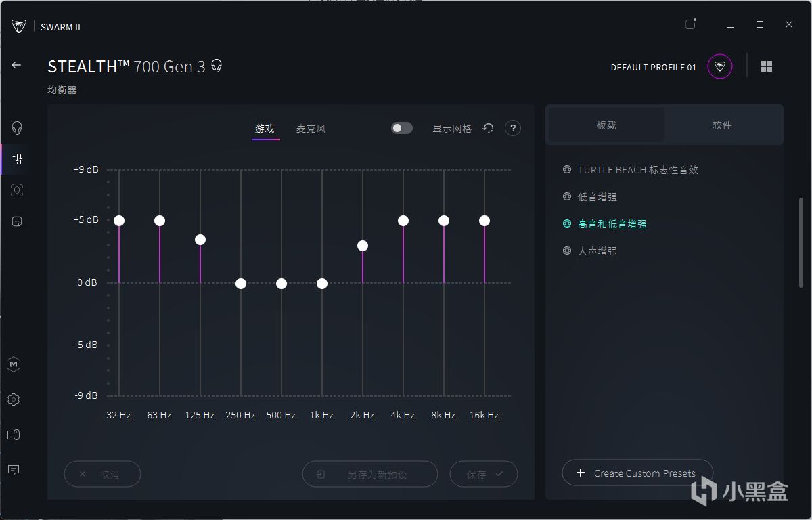Viewport: 812px width, 520px height.
Task: Click the 取消 button
Action: click(x=102, y=474)
